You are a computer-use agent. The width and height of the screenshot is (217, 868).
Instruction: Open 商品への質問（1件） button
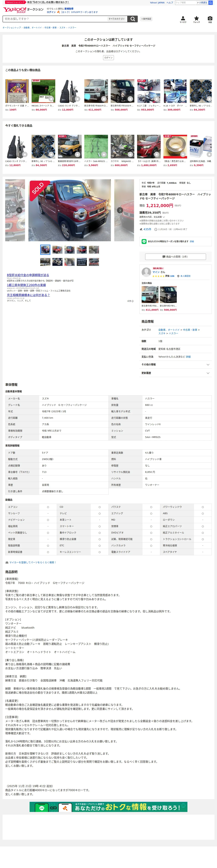point(175,257)
